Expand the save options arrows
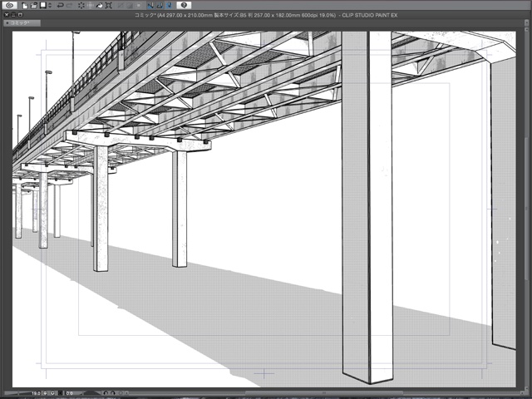 pos(50,6)
